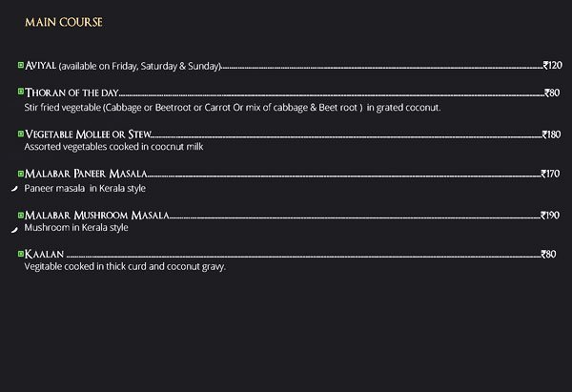572x392 pixels.
Task: Open the Kaalan menu item title
Action: 45,255
